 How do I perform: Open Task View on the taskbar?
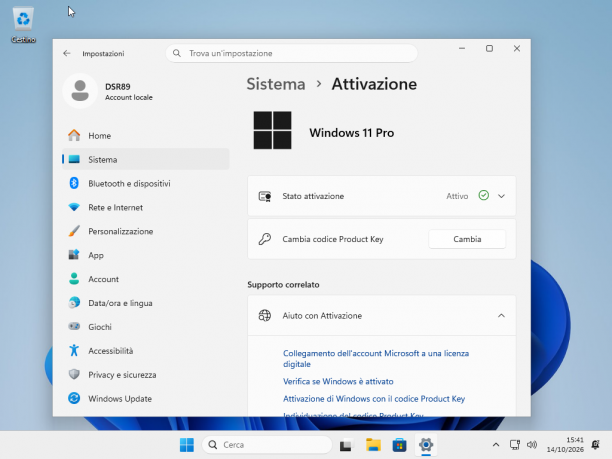tap(345, 445)
